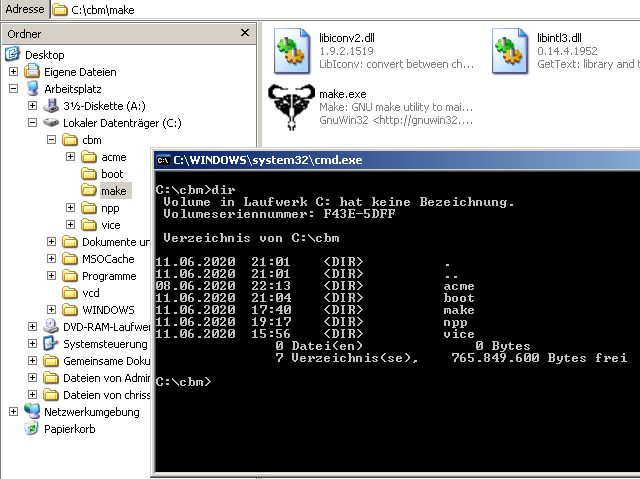Viewport: 640px width, 479px height.
Task: Expand the npp folder node
Action: [70, 208]
